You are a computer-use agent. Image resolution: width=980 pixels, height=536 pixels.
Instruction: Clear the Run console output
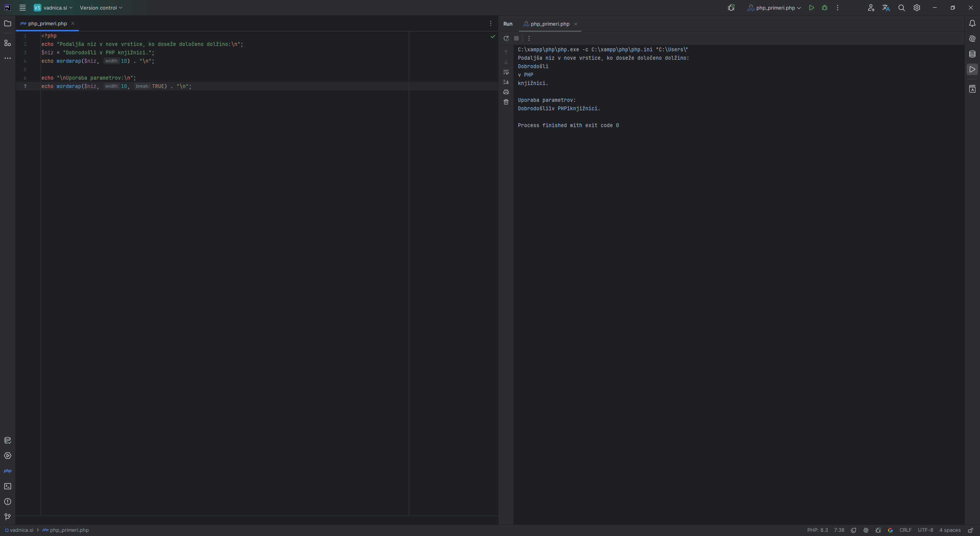[x=506, y=101]
